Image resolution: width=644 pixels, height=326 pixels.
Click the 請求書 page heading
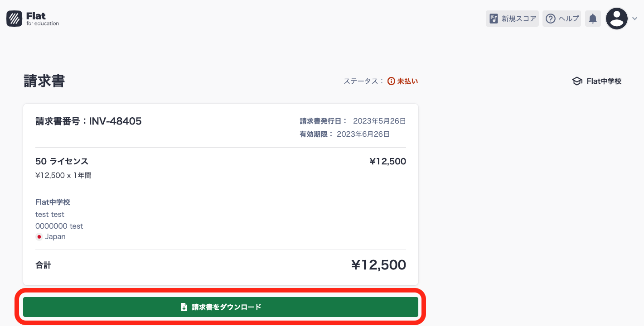(x=44, y=81)
